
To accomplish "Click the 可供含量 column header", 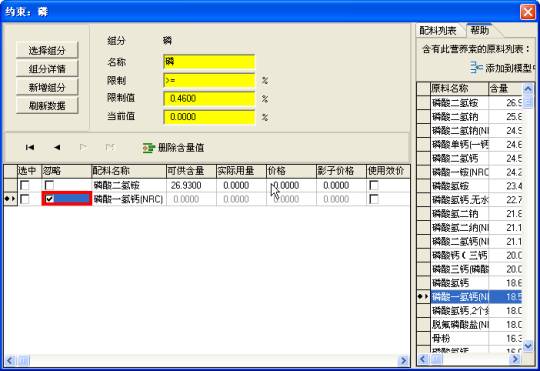I will 191,171.
